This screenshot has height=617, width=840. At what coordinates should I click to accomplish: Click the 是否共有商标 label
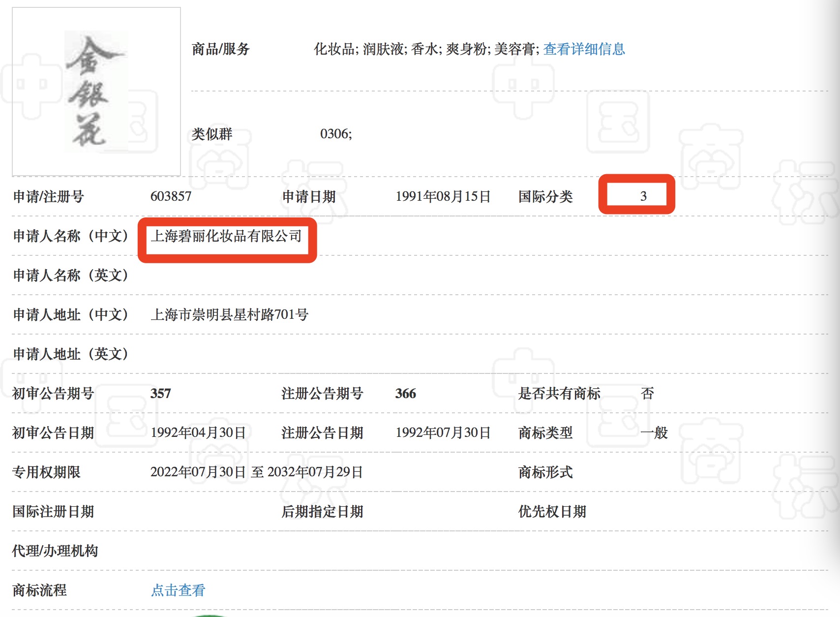coord(559,393)
